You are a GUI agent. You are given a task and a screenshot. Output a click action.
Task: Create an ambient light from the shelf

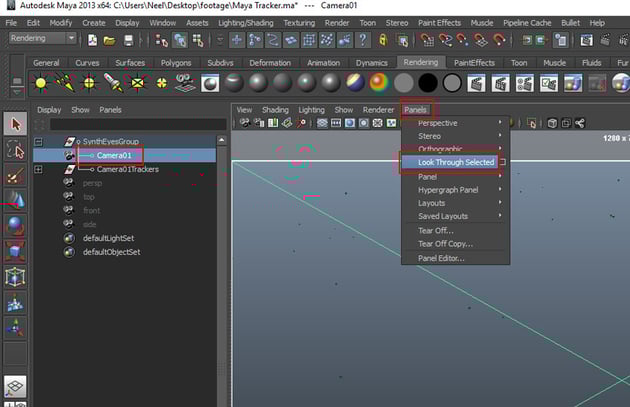tap(41, 83)
